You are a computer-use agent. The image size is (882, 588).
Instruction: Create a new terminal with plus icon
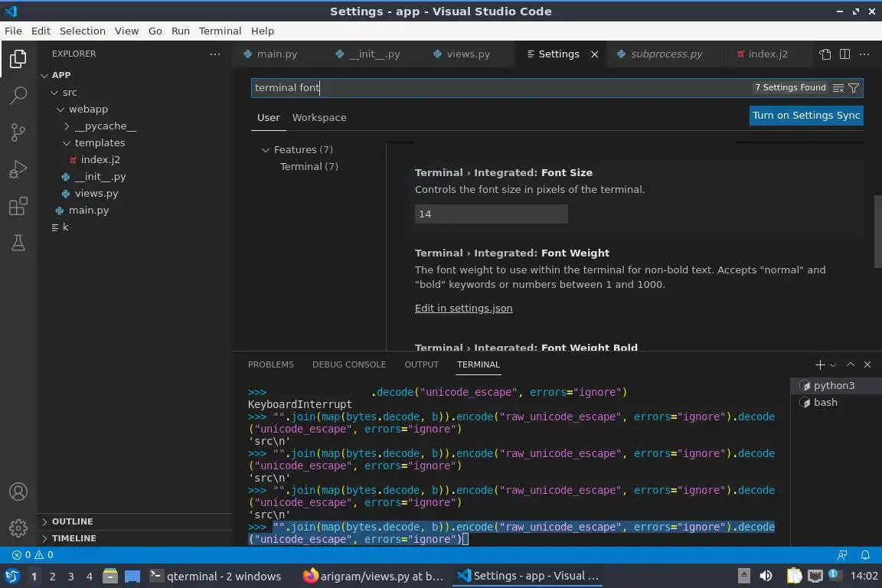[x=820, y=364]
